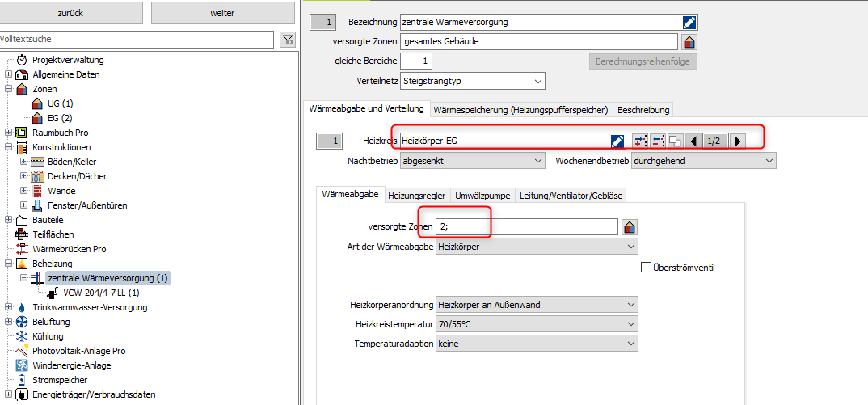868x405 pixels.
Task: Click the filter icon next to Volltextsuche
Action: click(x=288, y=40)
